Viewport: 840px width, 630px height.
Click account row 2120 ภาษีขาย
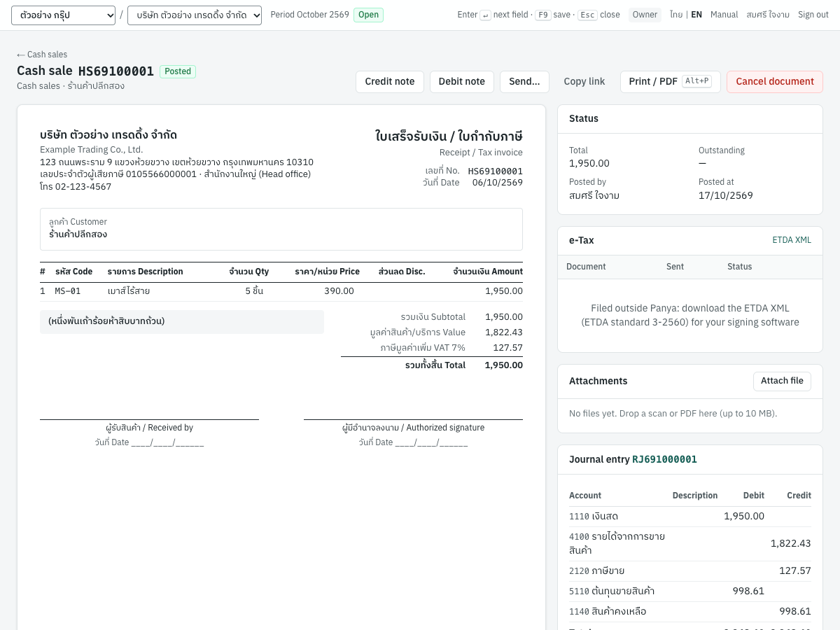(x=690, y=571)
